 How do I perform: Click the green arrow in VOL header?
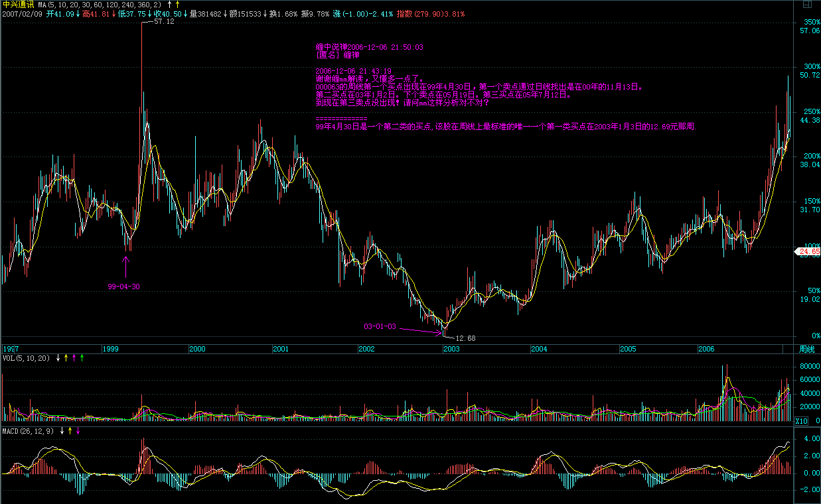coord(82,358)
